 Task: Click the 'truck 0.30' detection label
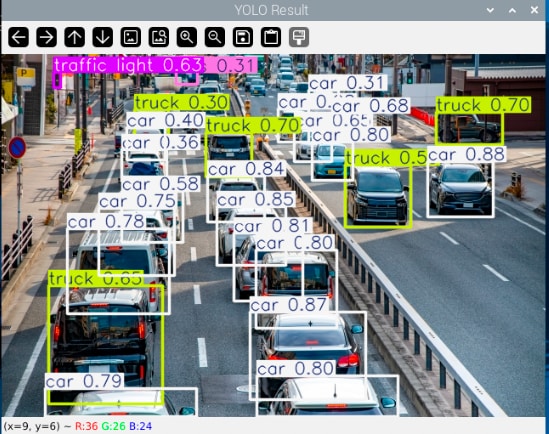click(x=182, y=103)
